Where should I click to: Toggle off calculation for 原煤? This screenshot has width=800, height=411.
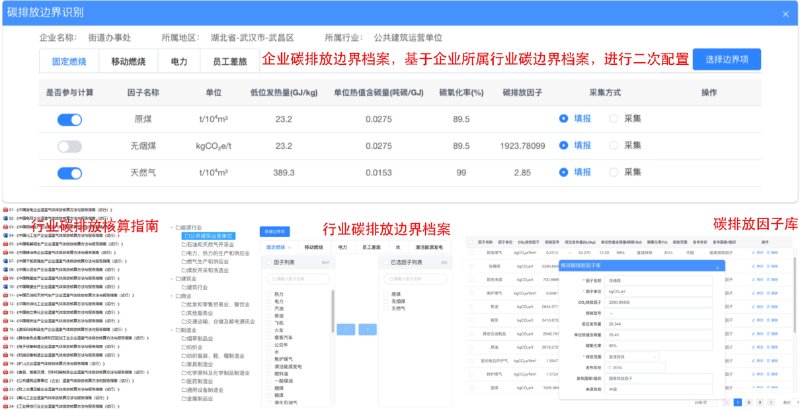point(69,119)
